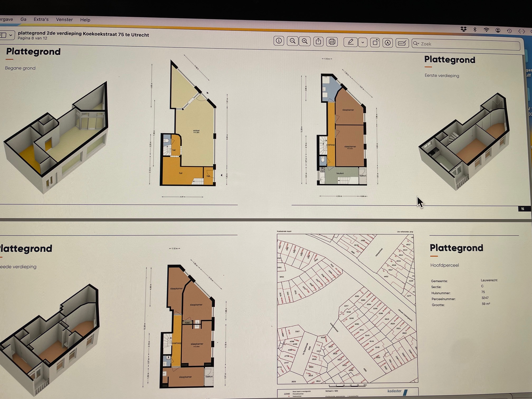Image resolution: width=532 pixels, height=399 pixels.
Task: Show the markup toolbar
Action: coord(388,43)
